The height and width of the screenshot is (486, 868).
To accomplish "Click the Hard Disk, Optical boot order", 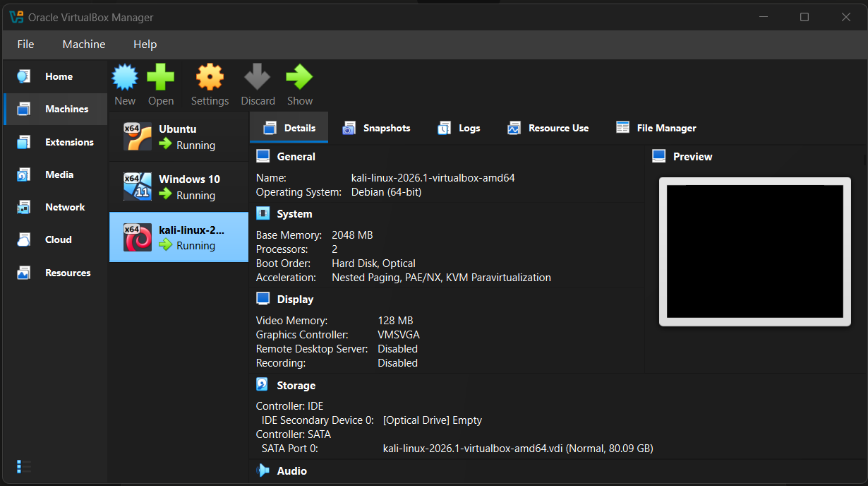I will pyautogui.click(x=374, y=263).
